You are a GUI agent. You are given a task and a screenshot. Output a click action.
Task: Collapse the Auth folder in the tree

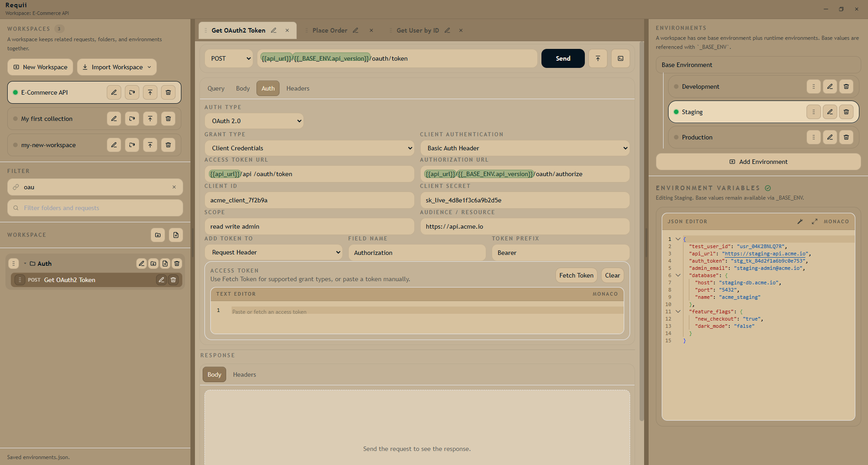[25, 264]
